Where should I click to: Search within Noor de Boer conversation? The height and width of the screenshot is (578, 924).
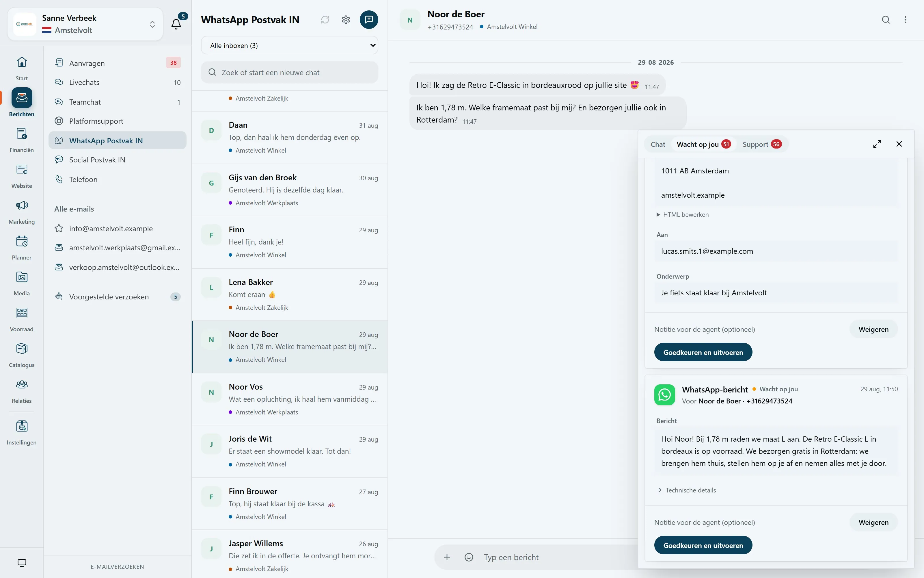886,19
